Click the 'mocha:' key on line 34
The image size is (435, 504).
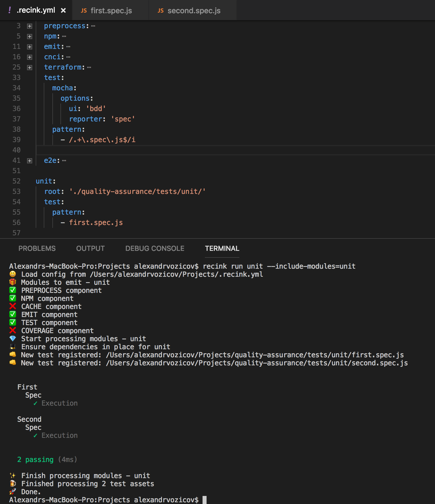pyautogui.click(x=64, y=88)
